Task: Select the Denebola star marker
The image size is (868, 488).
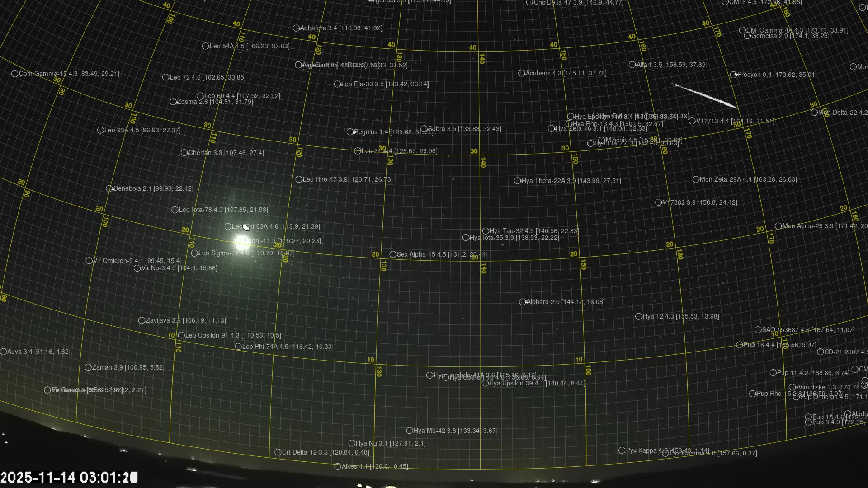Action: tap(109, 188)
